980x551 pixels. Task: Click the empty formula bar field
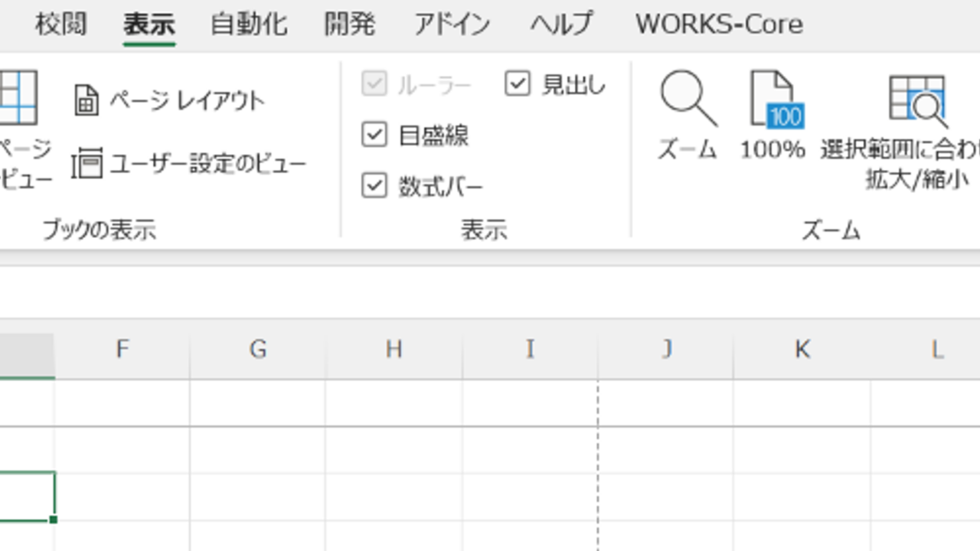[x=490, y=292]
